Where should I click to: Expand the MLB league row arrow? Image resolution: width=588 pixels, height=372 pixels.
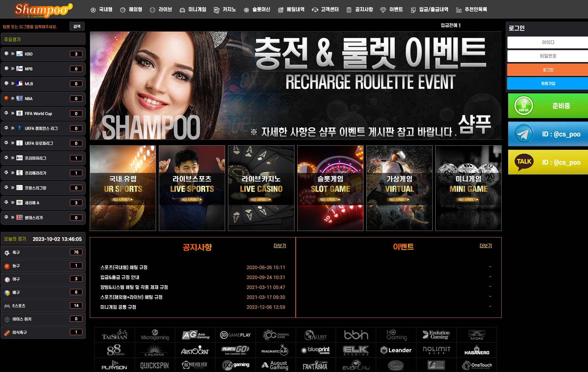[x=13, y=83]
